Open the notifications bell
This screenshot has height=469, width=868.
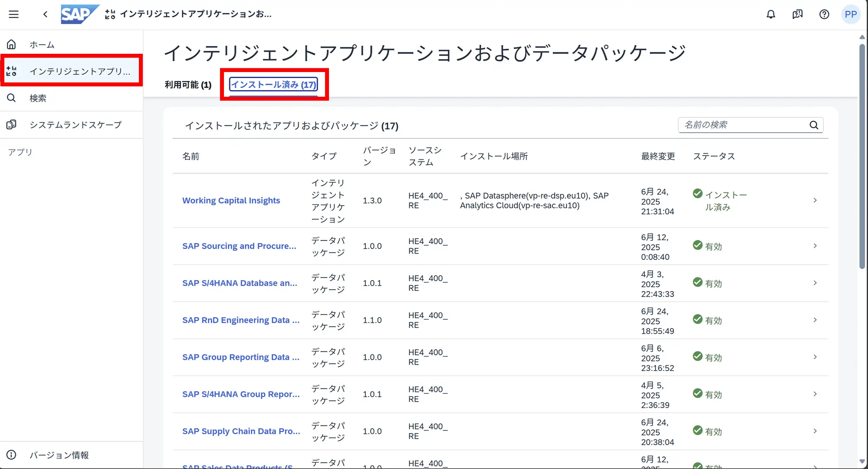click(x=771, y=14)
